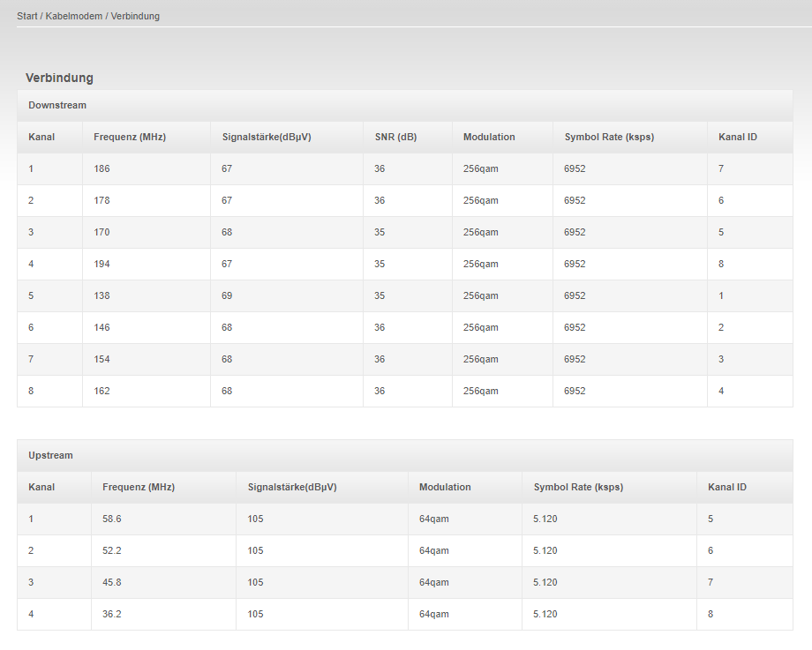The height and width of the screenshot is (650, 812).
Task: Select signal strength 67 in row 186
Action: (x=227, y=168)
